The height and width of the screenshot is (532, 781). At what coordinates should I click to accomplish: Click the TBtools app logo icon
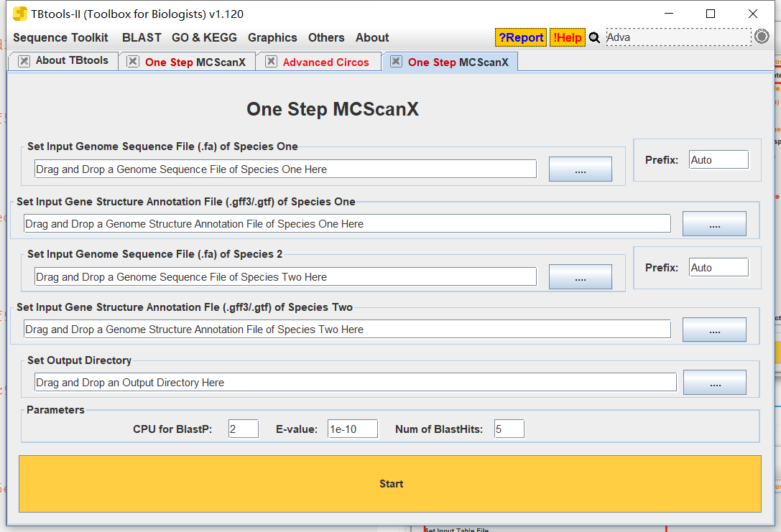pyautogui.click(x=20, y=14)
